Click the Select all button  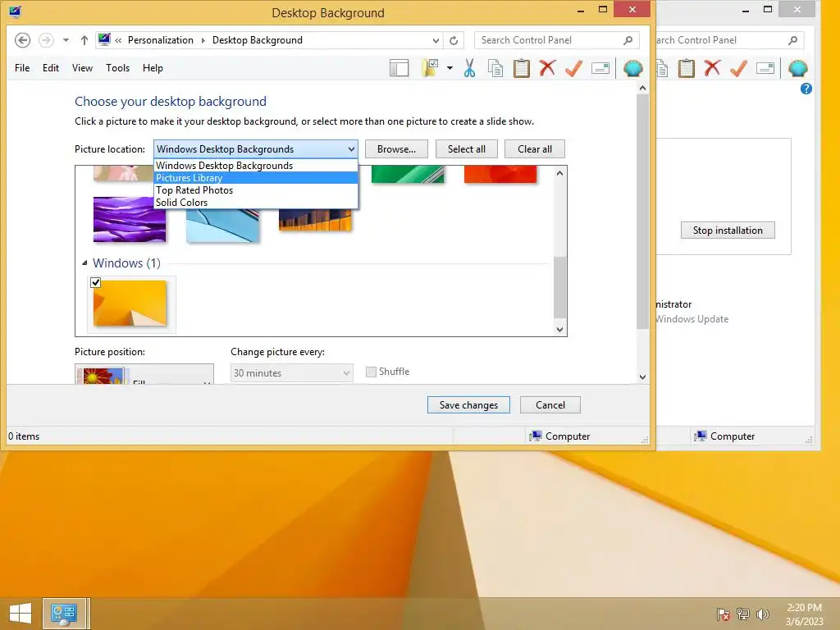467,149
